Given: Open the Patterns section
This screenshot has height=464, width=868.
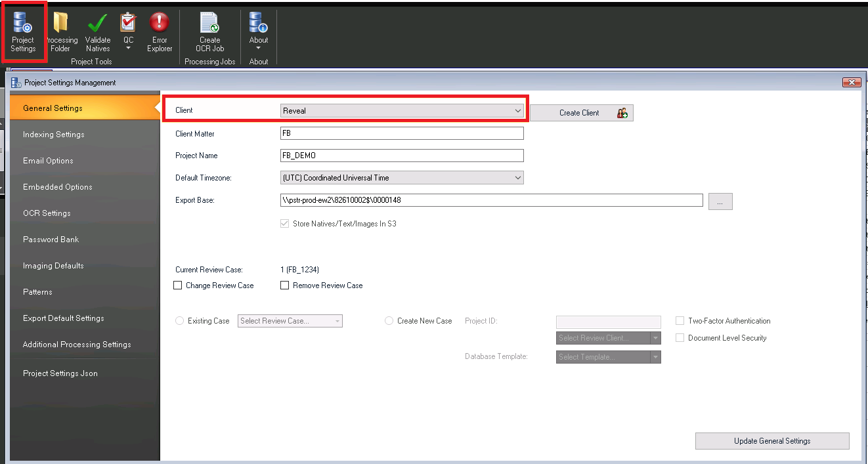Looking at the screenshot, I should point(85,292).
